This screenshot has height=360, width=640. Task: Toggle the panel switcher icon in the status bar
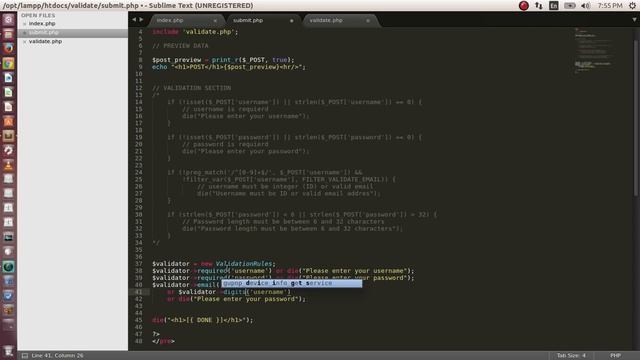[24, 356]
